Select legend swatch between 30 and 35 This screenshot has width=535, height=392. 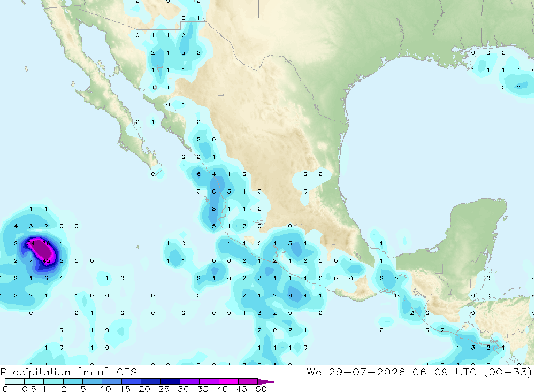pos(190,381)
